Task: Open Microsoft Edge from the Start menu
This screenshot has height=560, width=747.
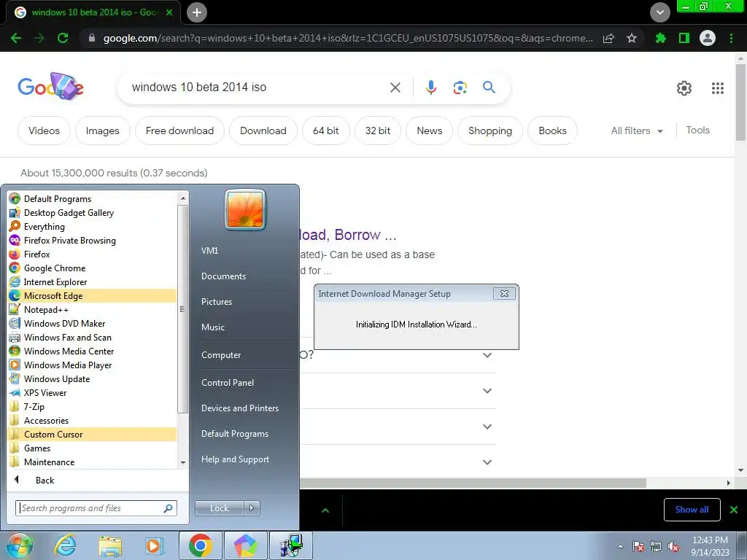Action: [x=92, y=296]
